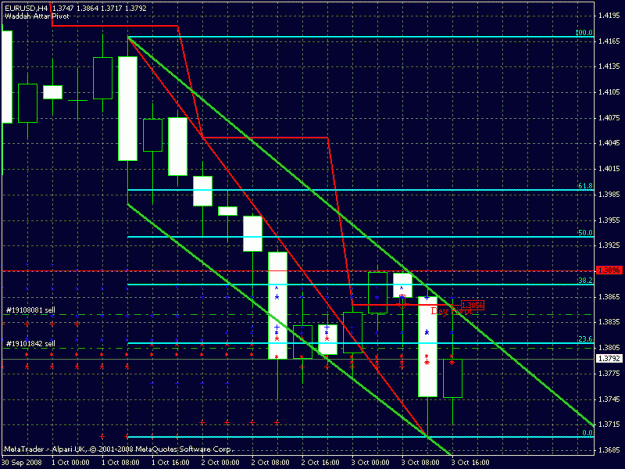Click the 2 Oct 08:00 time label
The height and width of the screenshot is (469, 625).
coord(270,462)
